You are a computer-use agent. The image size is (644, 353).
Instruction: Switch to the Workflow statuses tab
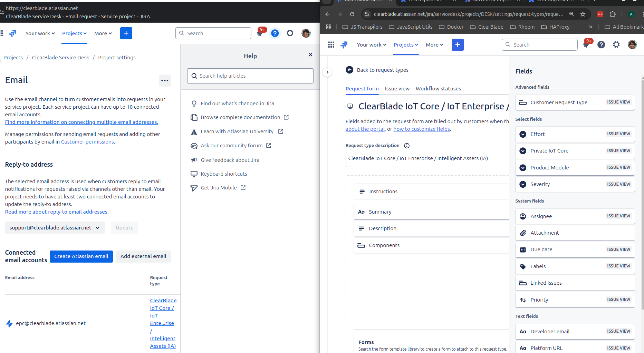[x=438, y=89]
